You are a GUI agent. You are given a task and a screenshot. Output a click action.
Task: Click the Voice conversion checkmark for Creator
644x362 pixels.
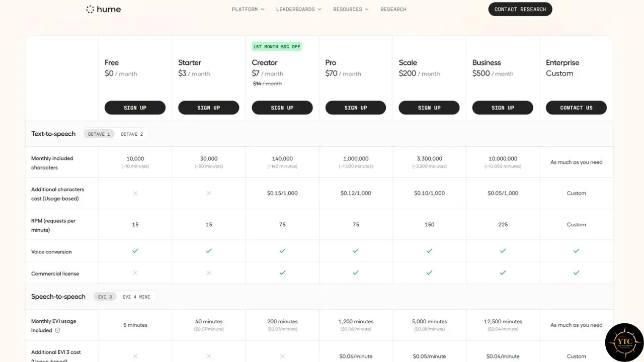pyautogui.click(x=282, y=251)
